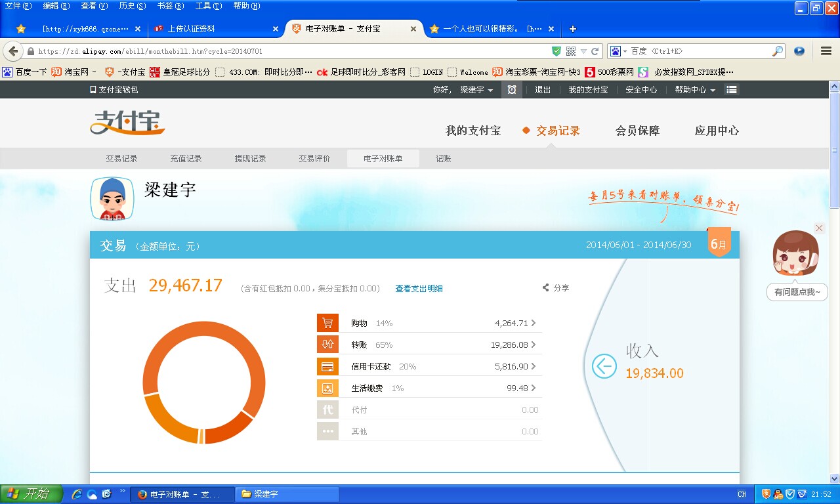Click the Alipay logo
Image resolution: width=840 pixels, height=504 pixels.
[x=127, y=123]
